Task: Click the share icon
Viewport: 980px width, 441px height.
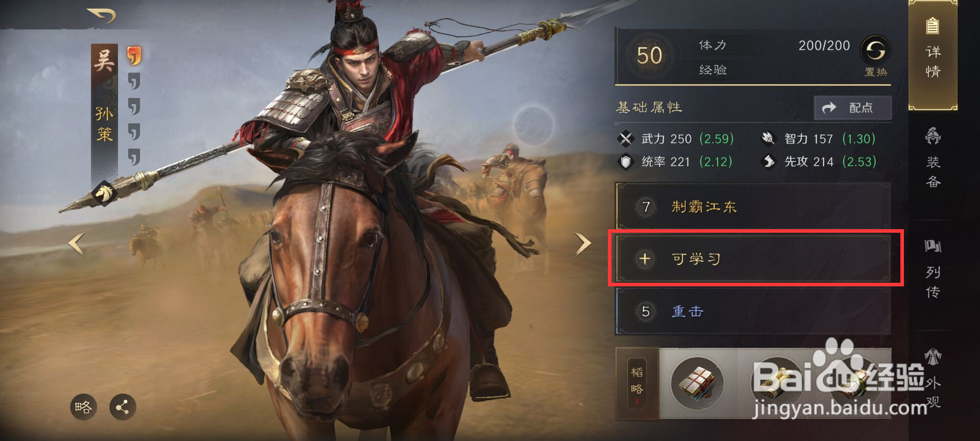Action: click(x=122, y=407)
